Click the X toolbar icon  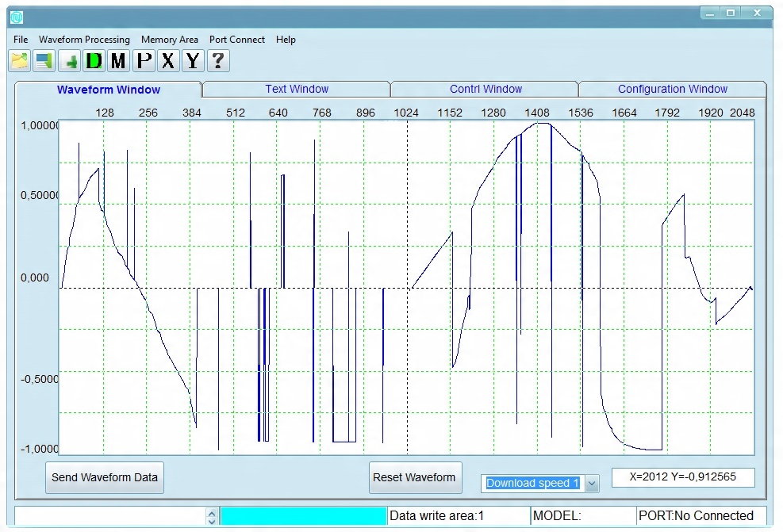pos(168,60)
